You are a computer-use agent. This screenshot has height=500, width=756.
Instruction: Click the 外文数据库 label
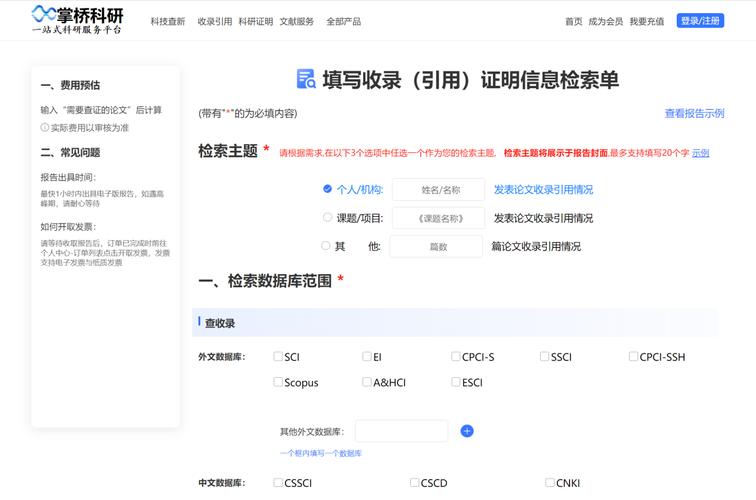[222, 357]
